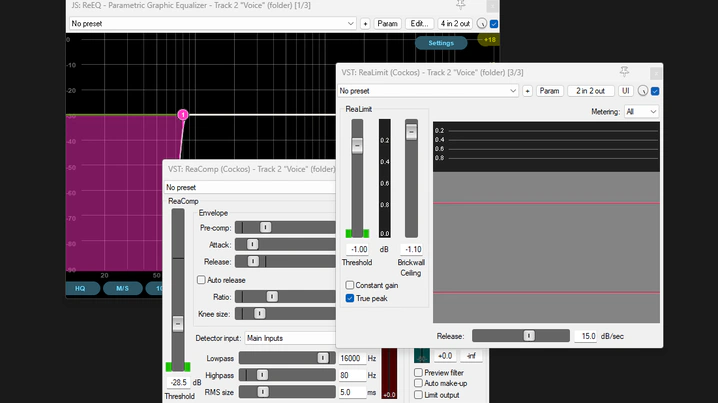Open ReaLimit preset dropdown
The image size is (718, 403).
click(428, 91)
